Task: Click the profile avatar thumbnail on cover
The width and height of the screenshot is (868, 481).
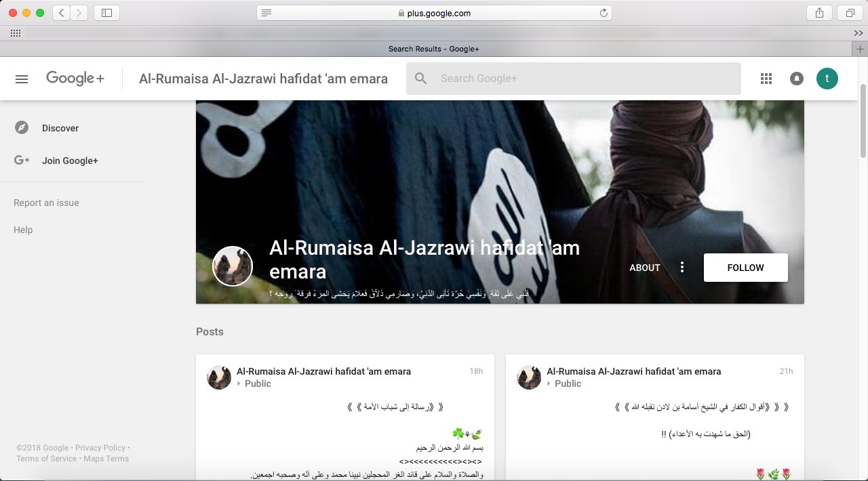Action: [233, 266]
